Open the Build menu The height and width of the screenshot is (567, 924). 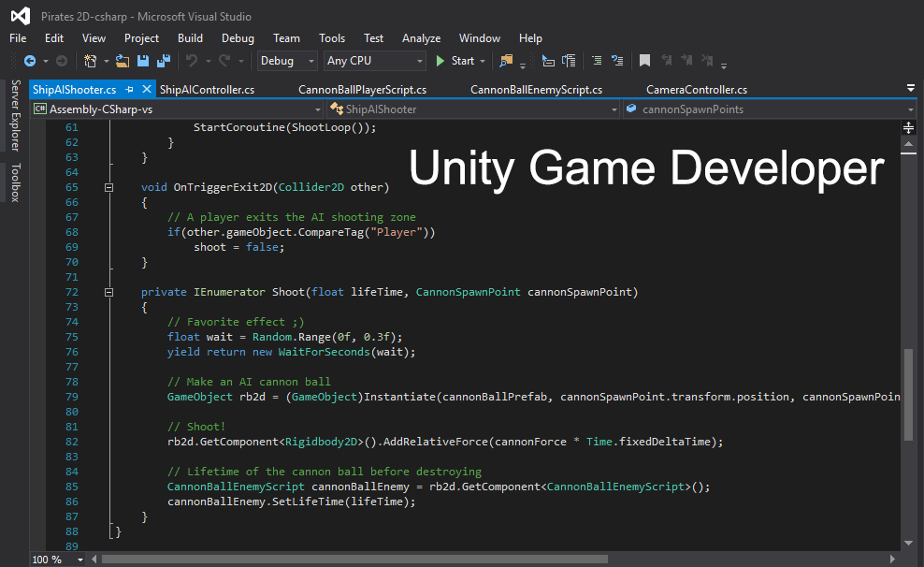click(x=190, y=38)
